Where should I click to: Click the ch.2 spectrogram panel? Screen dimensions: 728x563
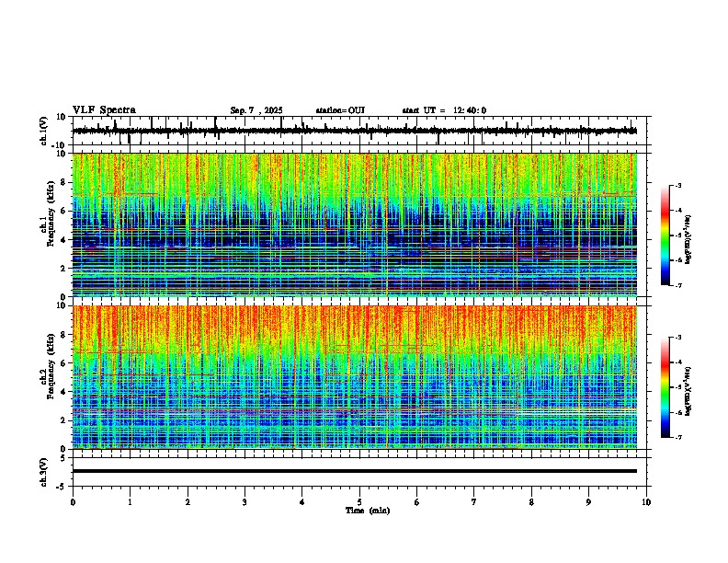coord(355,377)
